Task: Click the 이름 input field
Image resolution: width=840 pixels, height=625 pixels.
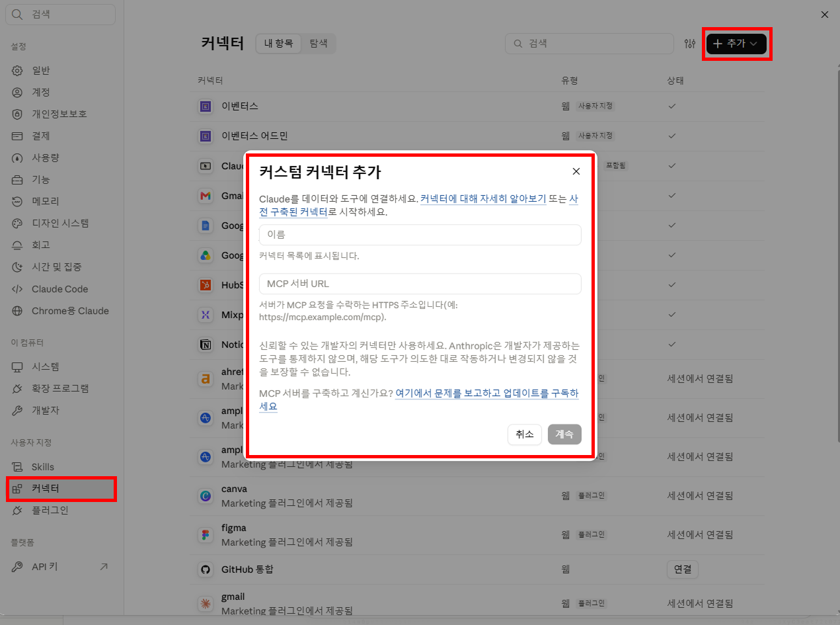Action: (420, 235)
